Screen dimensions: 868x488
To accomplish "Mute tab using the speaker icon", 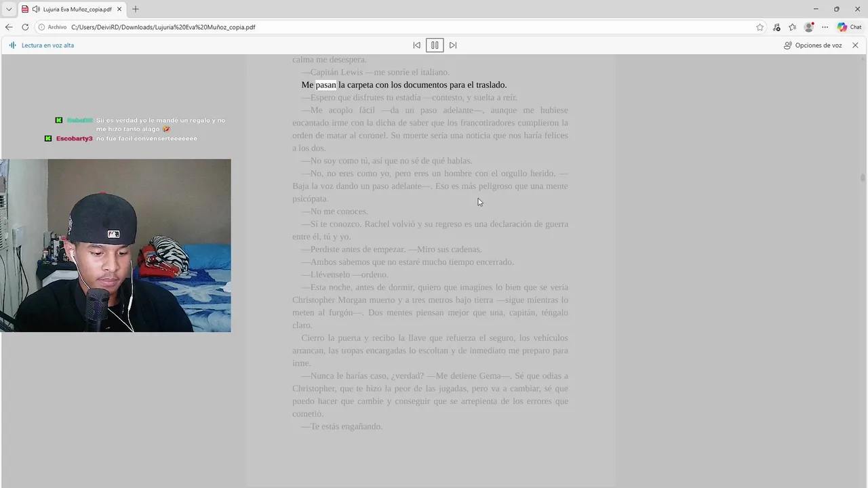I will (x=35, y=9).
